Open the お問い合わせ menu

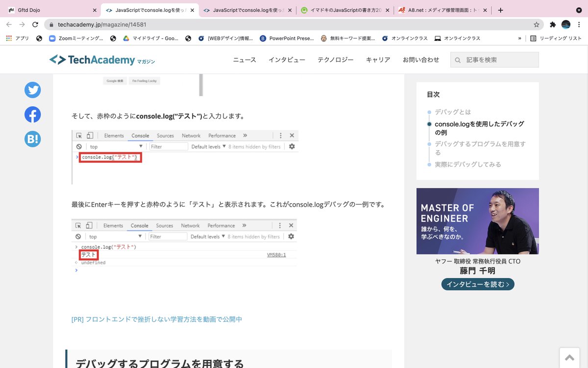(421, 60)
